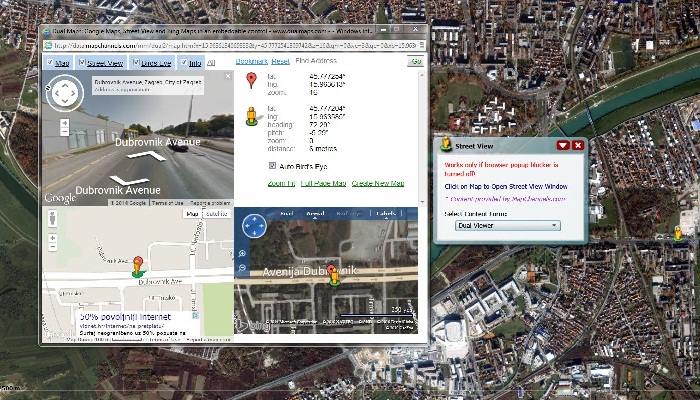The image size is (700, 400).
Task: Click the Pegman on the Google map
Action: tap(137, 266)
